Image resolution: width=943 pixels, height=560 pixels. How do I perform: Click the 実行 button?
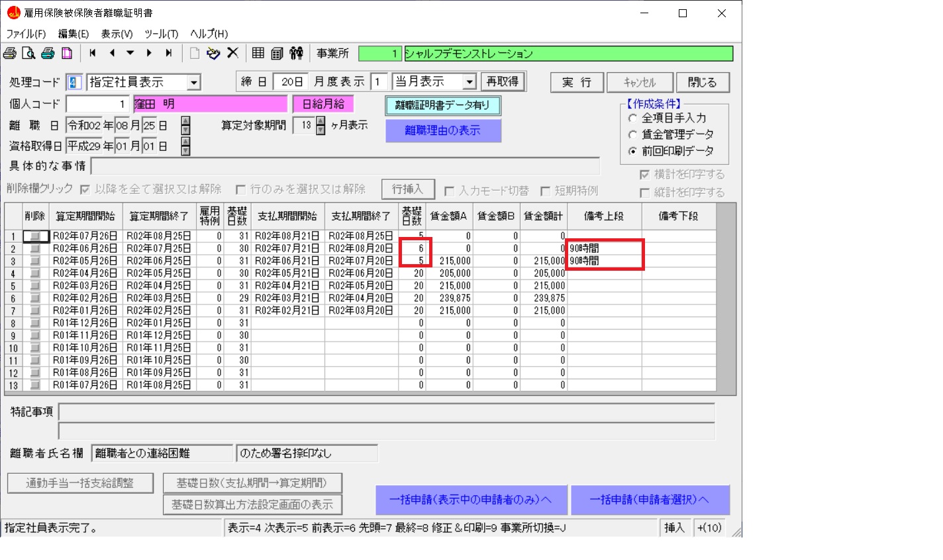coord(577,83)
